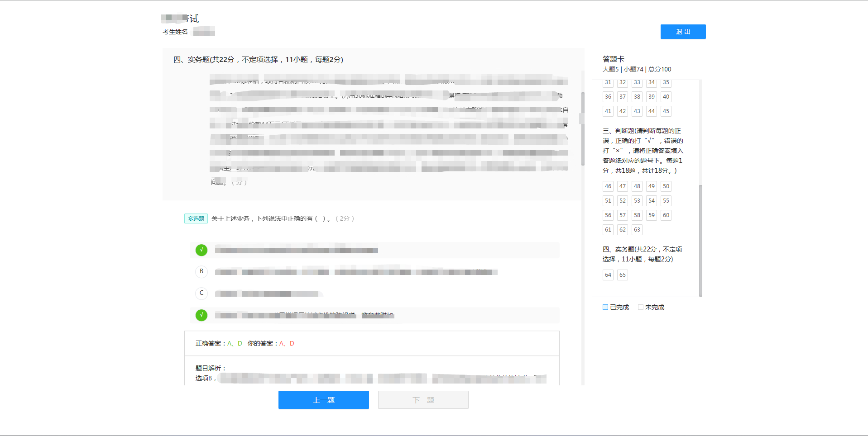The image size is (868, 436).
Task: Open practical question 65
Action: [623, 275]
